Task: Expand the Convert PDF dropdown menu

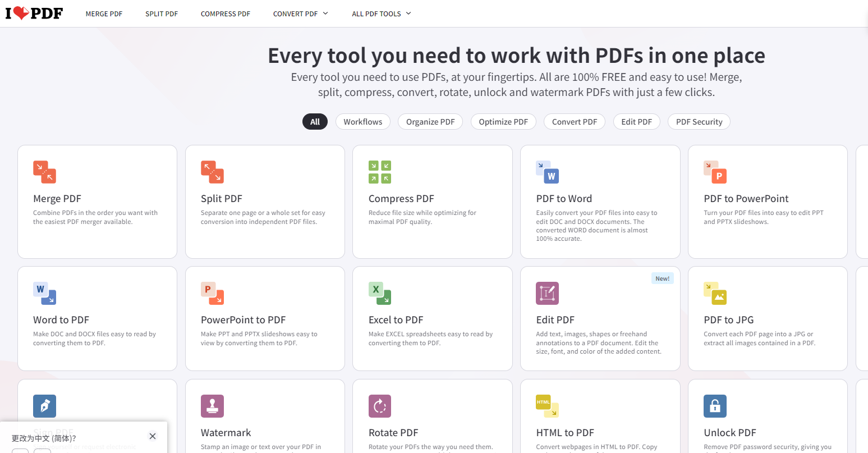Action: pyautogui.click(x=300, y=13)
